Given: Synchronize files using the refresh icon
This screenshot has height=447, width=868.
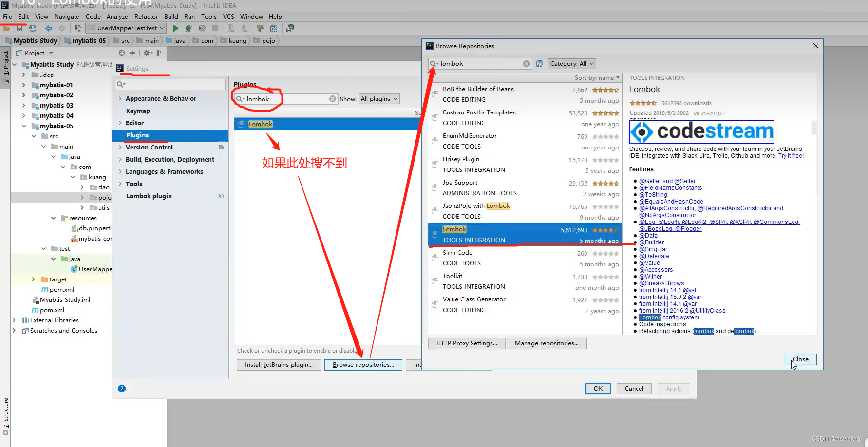Looking at the screenshot, I should pos(33,28).
